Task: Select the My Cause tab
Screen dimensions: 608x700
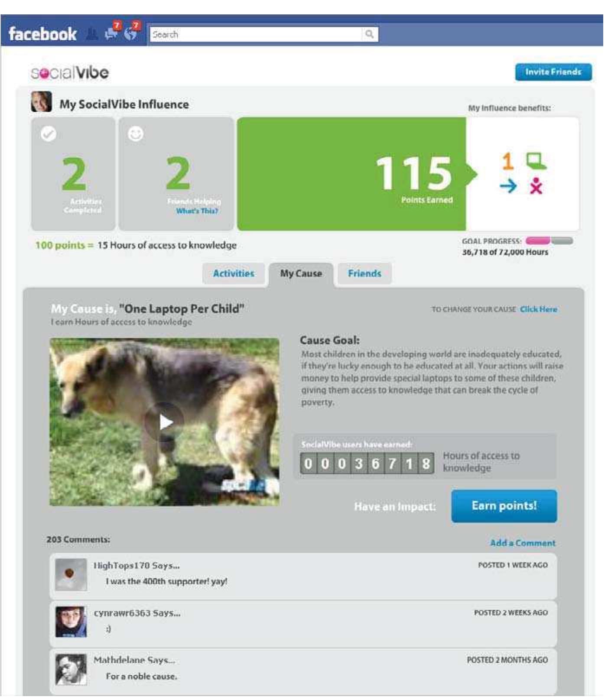Action: [x=301, y=274]
